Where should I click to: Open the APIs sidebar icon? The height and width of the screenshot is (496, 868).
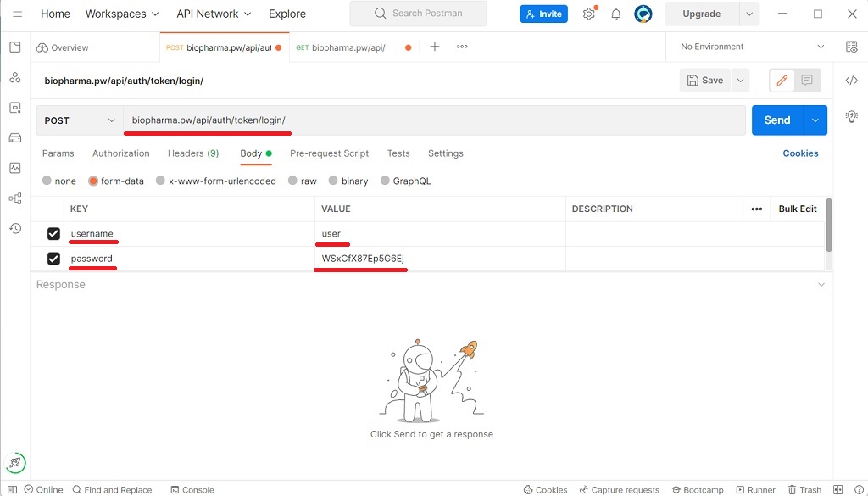point(15,77)
